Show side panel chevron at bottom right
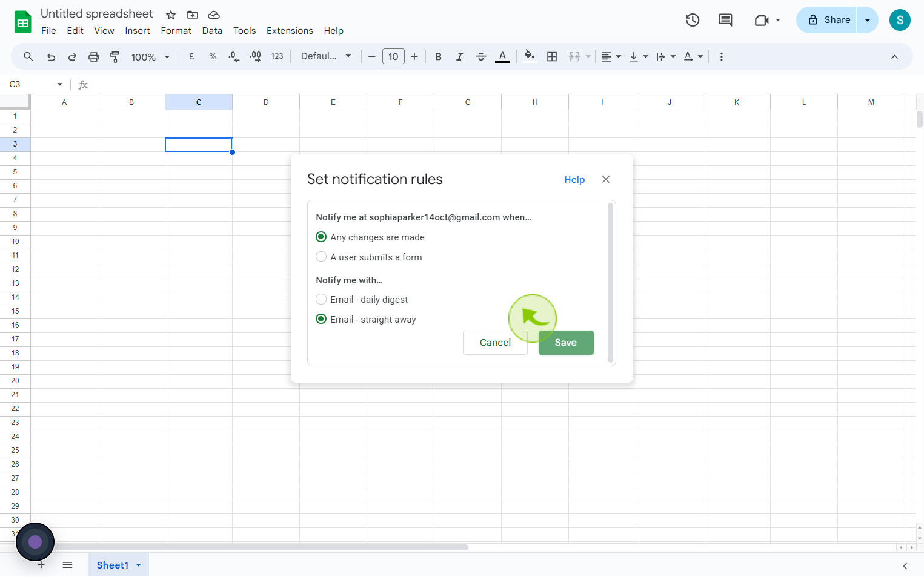The height and width of the screenshot is (577, 924). 905,565
